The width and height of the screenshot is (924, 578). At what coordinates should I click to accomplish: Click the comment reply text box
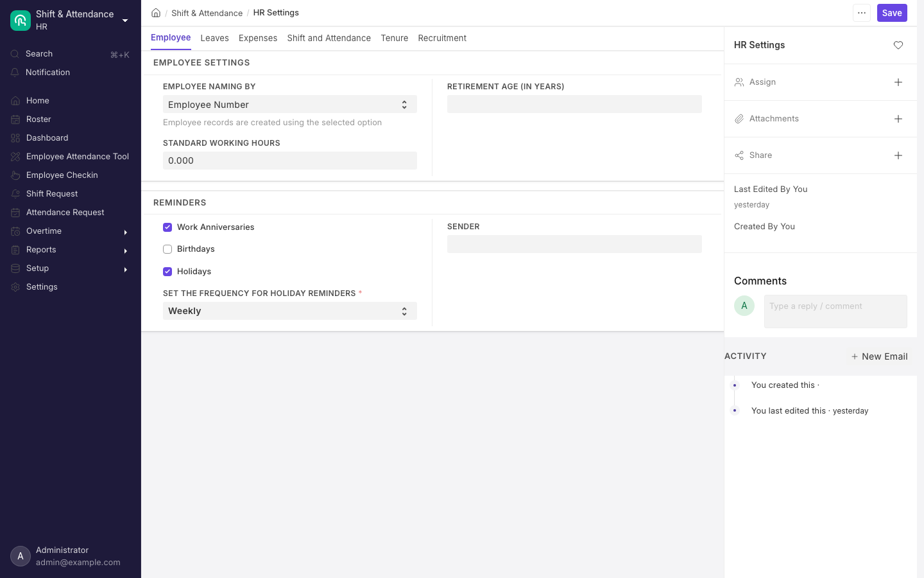pyautogui.click(x=835, y=311)
